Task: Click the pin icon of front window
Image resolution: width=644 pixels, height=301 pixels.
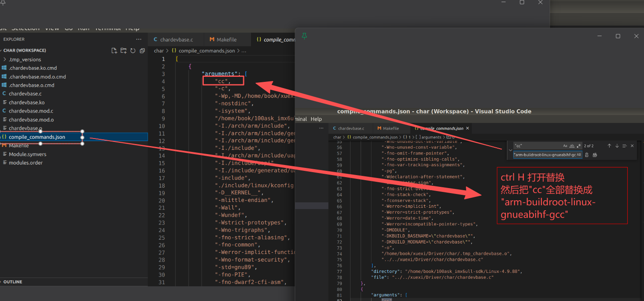Action: pos(304,37)
